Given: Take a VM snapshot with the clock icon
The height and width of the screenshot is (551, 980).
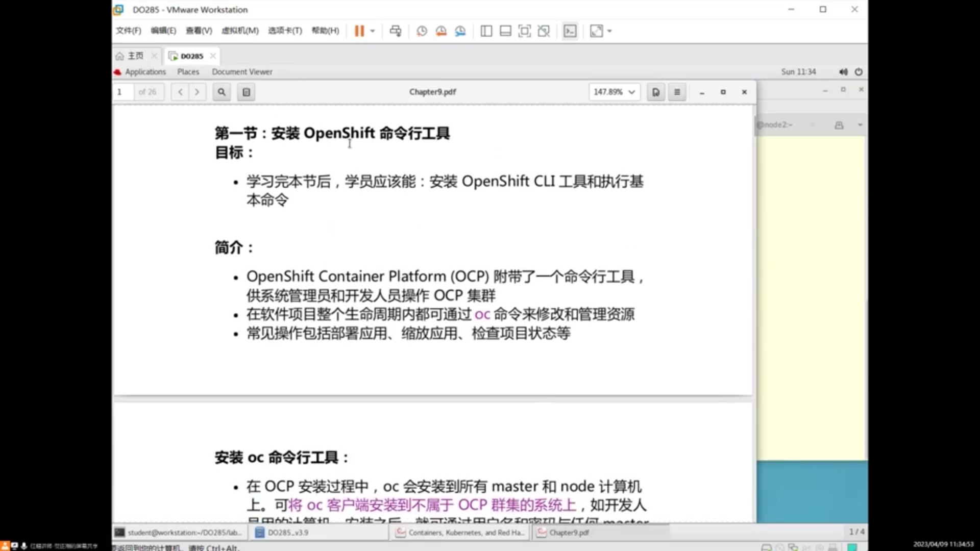Looking at the screenshot, I should click(x=422, y=31).
